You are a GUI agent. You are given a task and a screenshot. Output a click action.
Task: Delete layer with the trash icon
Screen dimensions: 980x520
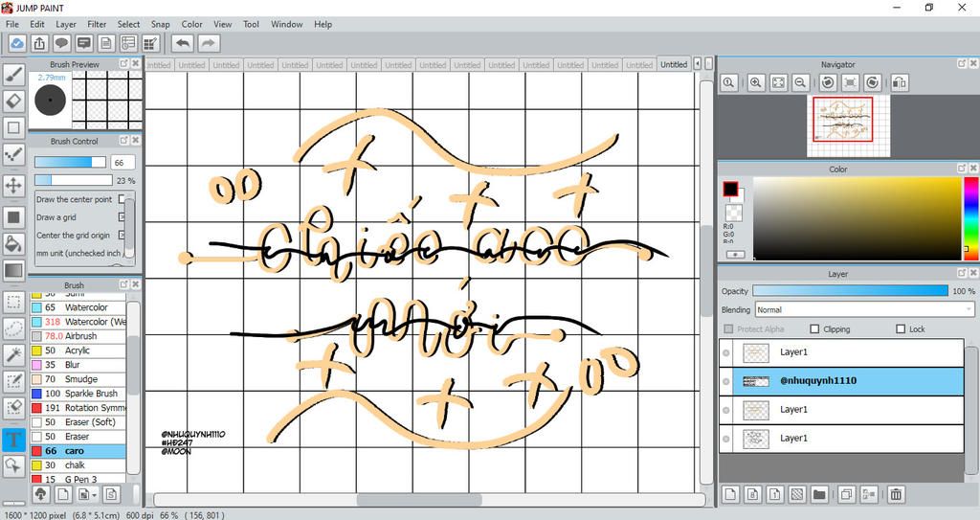896,494
